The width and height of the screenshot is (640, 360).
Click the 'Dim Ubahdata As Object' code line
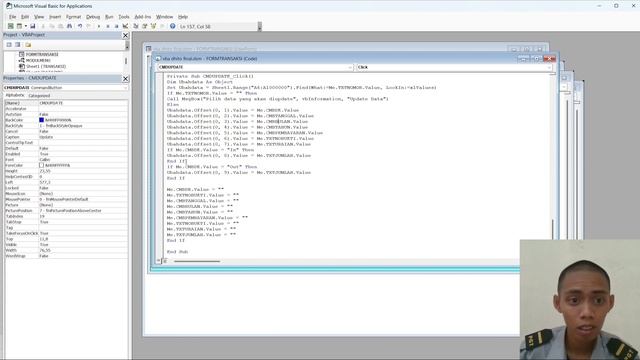200,82
